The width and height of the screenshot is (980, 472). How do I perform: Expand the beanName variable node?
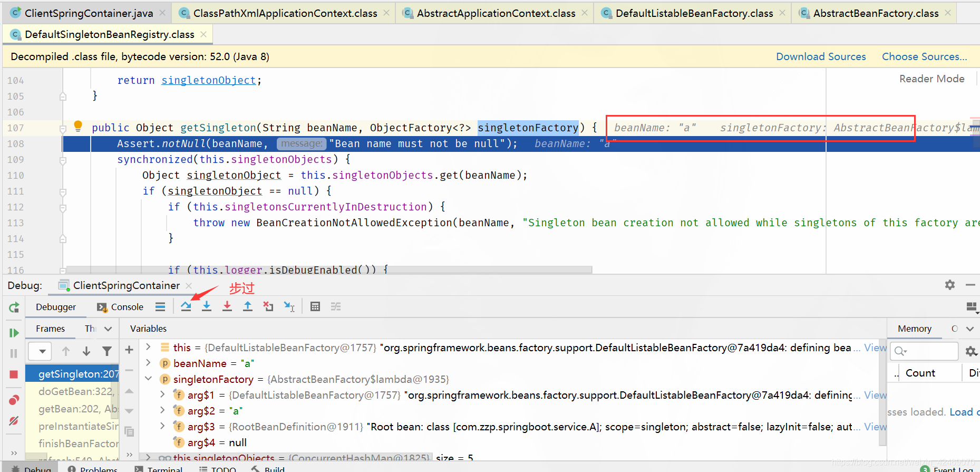(x=148, y=363)
